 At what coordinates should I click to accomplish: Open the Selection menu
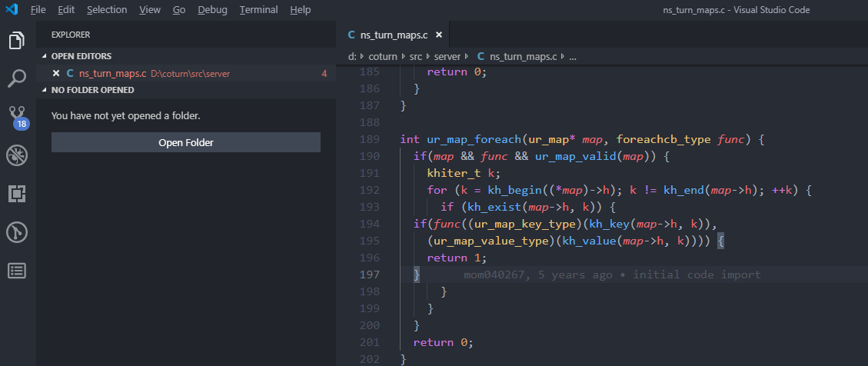pos(107,9)
